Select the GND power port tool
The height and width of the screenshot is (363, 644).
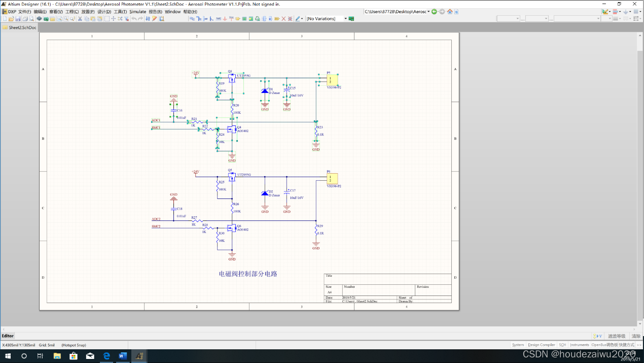(x=225, y=19)
